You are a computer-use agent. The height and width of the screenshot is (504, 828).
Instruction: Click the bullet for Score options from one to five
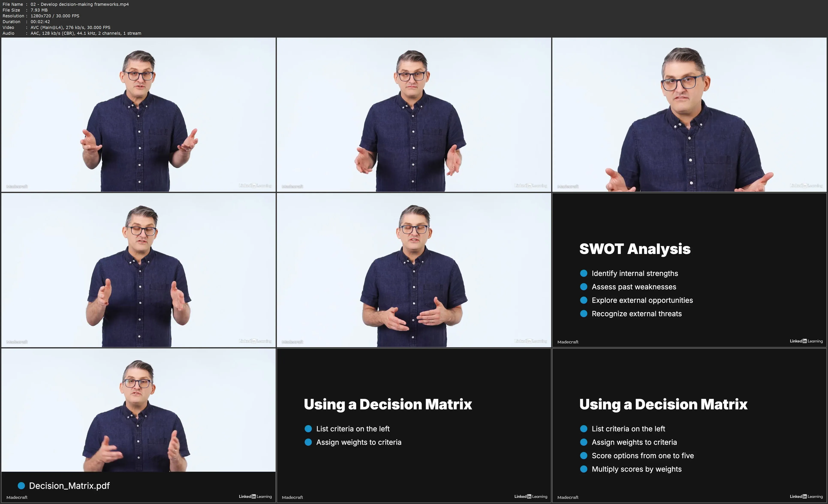[584, 456]
